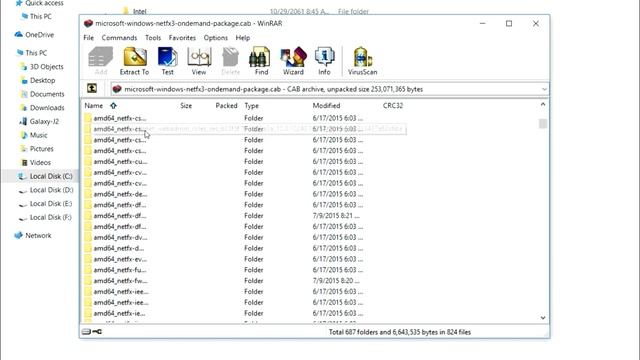Launch the Wizard tool

(x=293, y=61)
